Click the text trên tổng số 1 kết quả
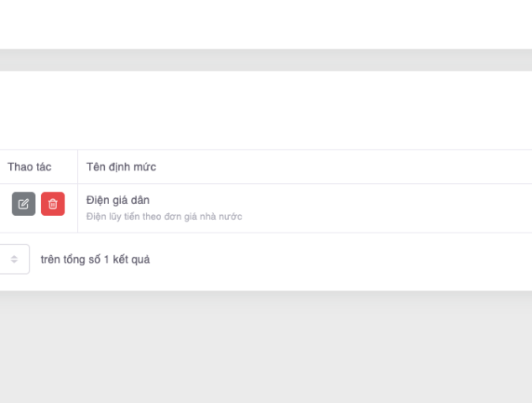This screenshot has width=532, height=403. (95, 259)
